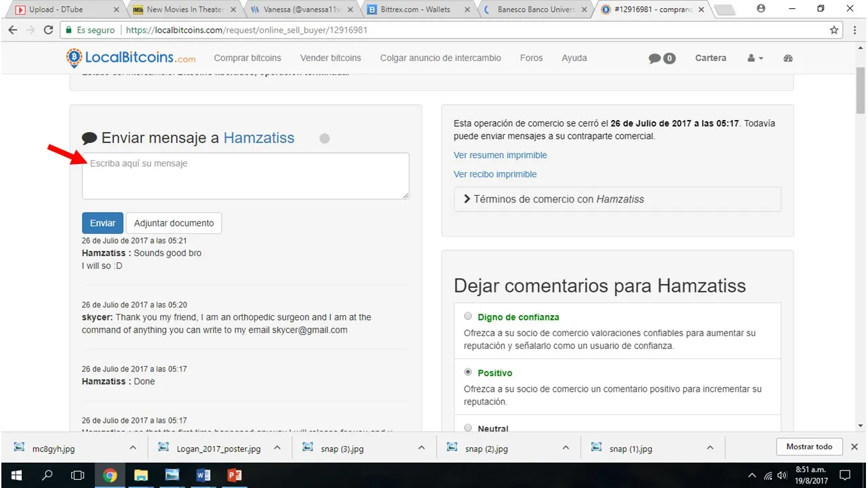Image resolution: width=868 pixels, height=488 pixels.
Task: Open the Logan_2017_poster.jpg download options arrow
Action: tap(277, 447)
